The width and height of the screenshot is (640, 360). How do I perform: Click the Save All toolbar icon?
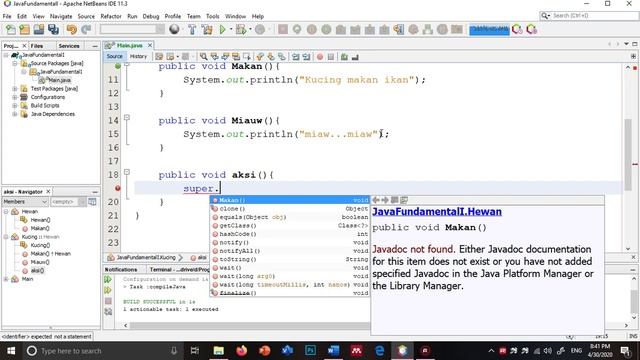point(53,29)
